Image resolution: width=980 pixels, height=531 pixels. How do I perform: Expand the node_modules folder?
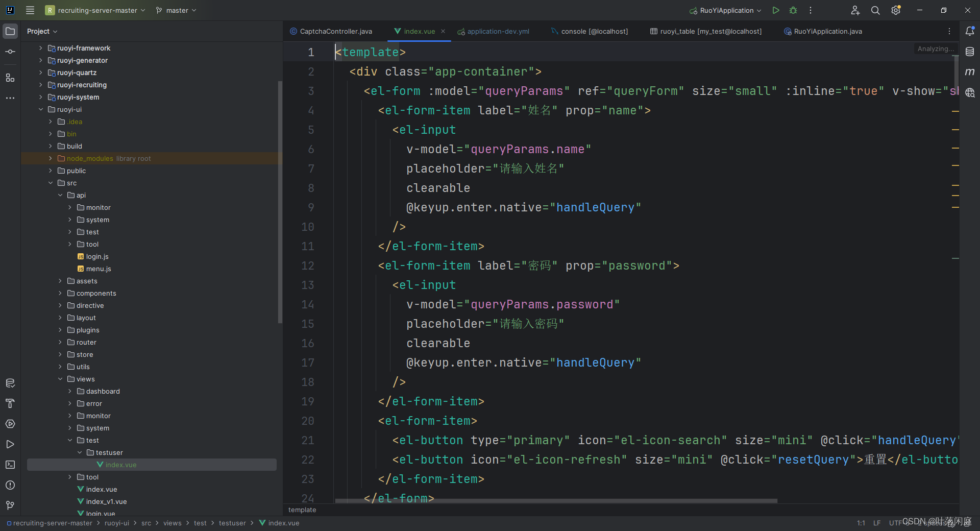coord(51,158)
